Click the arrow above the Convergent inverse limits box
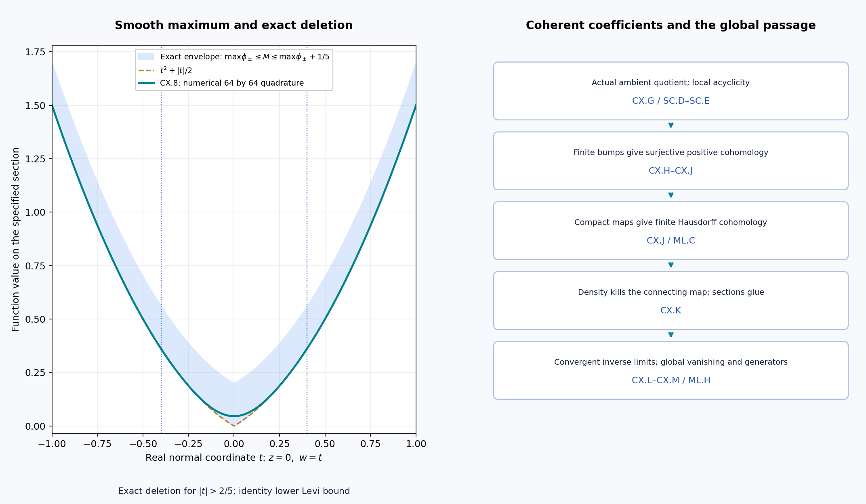The height and width of the screenshot is (504, 866). click(671, 335)
